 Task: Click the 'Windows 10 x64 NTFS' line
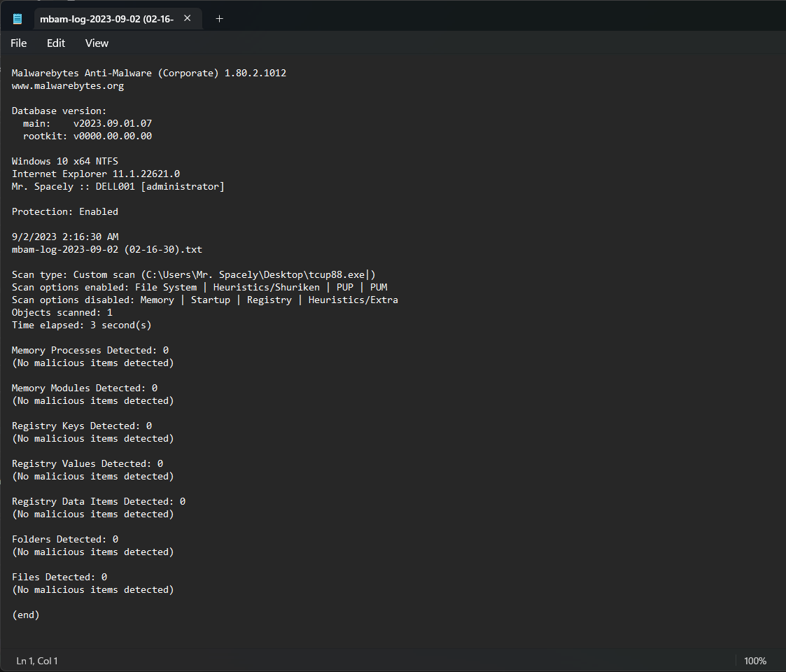tap(65, 162)
